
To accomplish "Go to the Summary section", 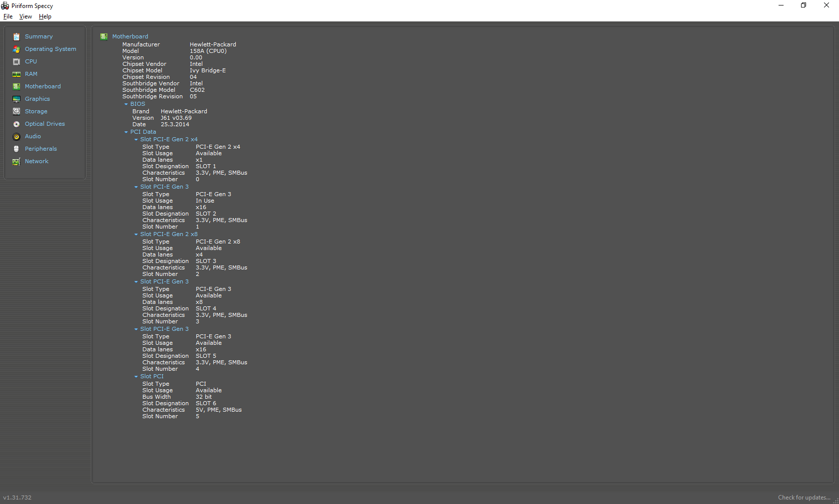I will [39, 36].
